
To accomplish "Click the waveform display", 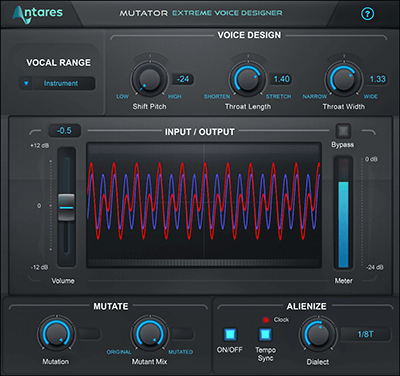I will click(204, 206).
